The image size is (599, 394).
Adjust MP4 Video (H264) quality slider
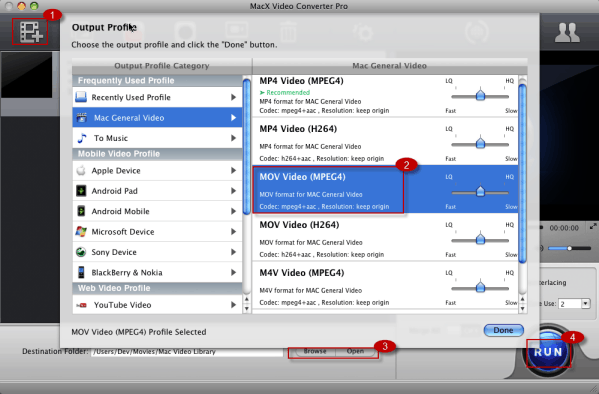[480, 144]
